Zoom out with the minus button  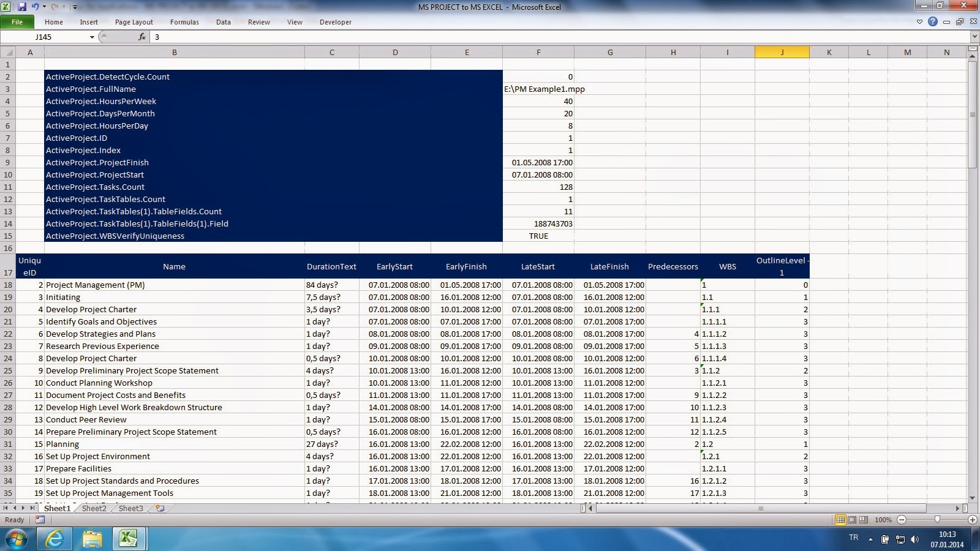coord(902,520)
